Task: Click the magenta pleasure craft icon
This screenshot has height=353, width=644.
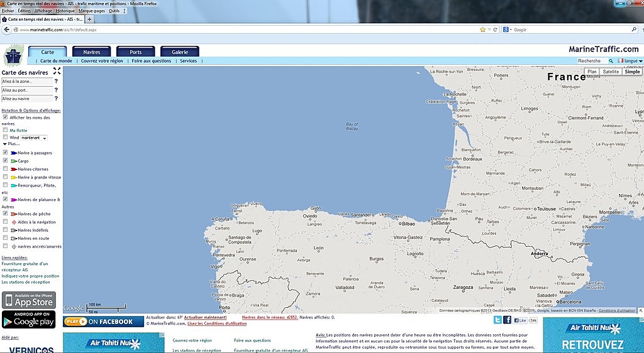Action: pos(14,200)
